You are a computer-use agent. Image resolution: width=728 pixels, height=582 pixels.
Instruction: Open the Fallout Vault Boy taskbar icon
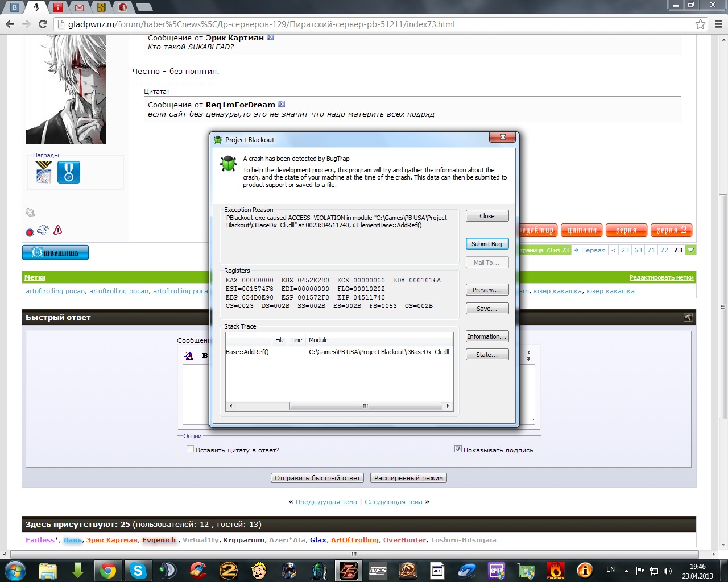tap(259, 570)
